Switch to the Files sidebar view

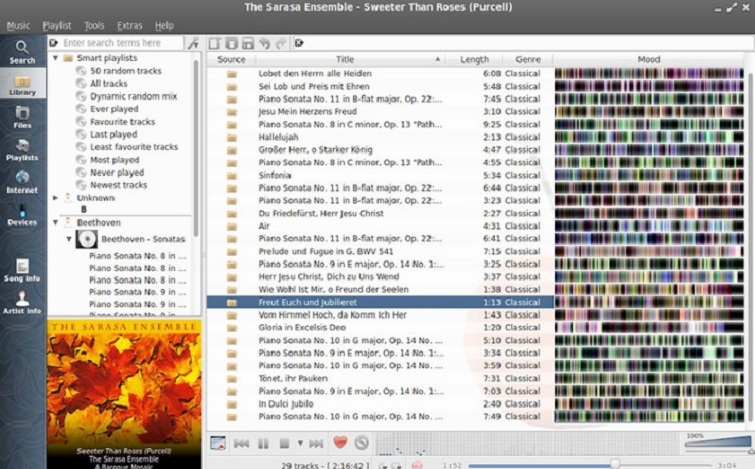(22, 117)
